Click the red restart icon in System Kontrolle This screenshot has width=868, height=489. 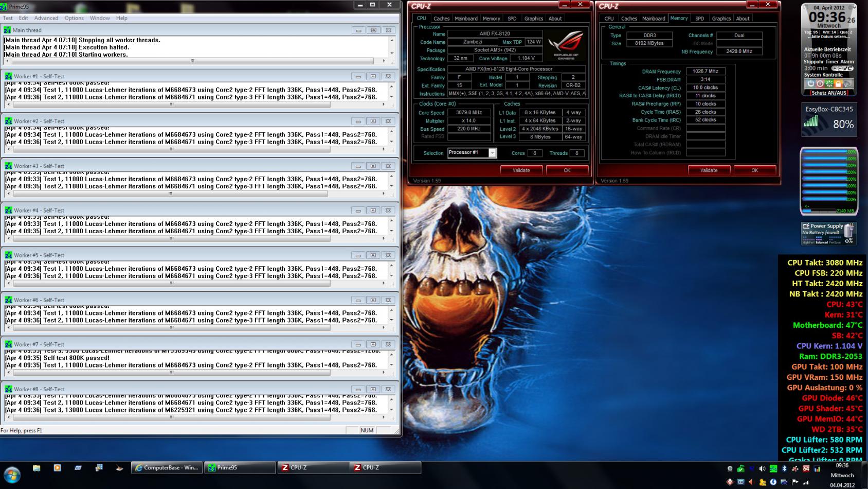tap(820, 83)
